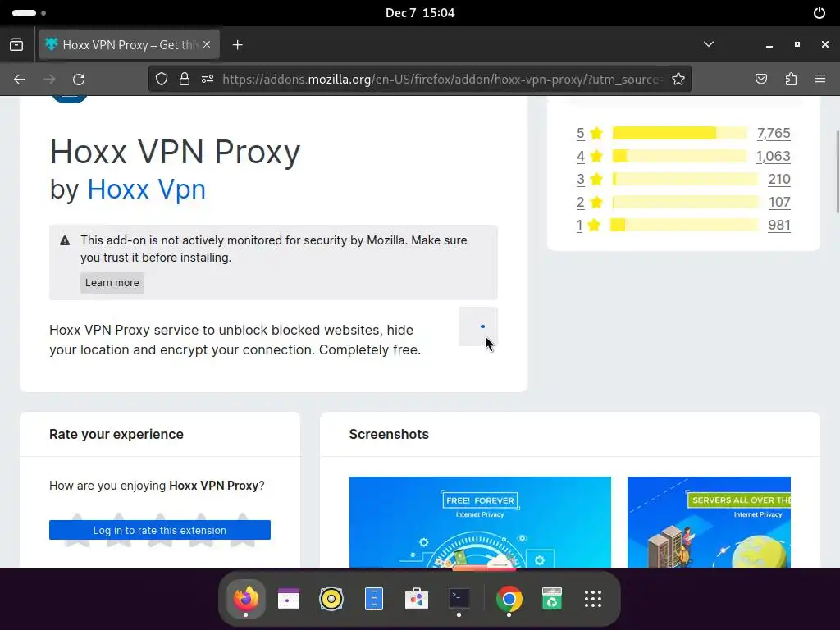This screenshot has height=630, width=840.
Task: Open tracking protection shield icon
Action: point(162,80)
